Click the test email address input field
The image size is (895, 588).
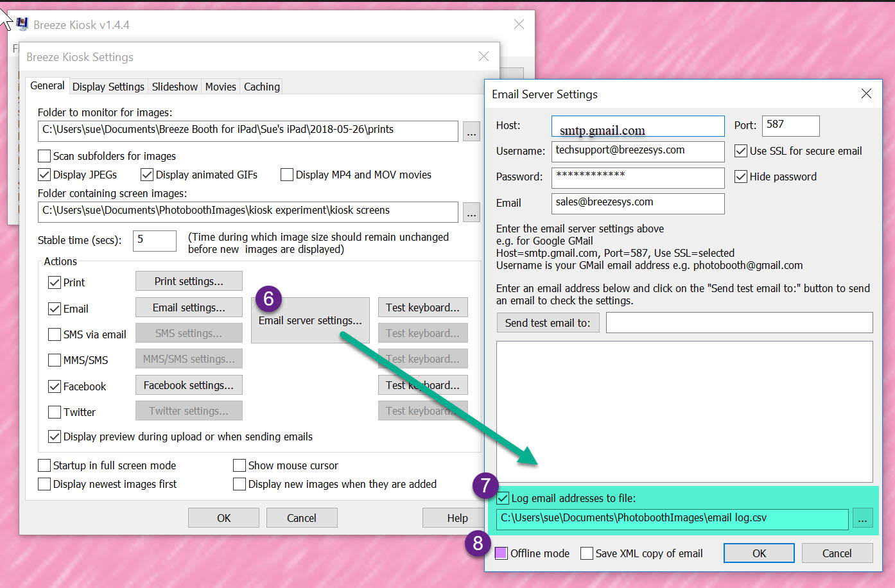(739, 323)
